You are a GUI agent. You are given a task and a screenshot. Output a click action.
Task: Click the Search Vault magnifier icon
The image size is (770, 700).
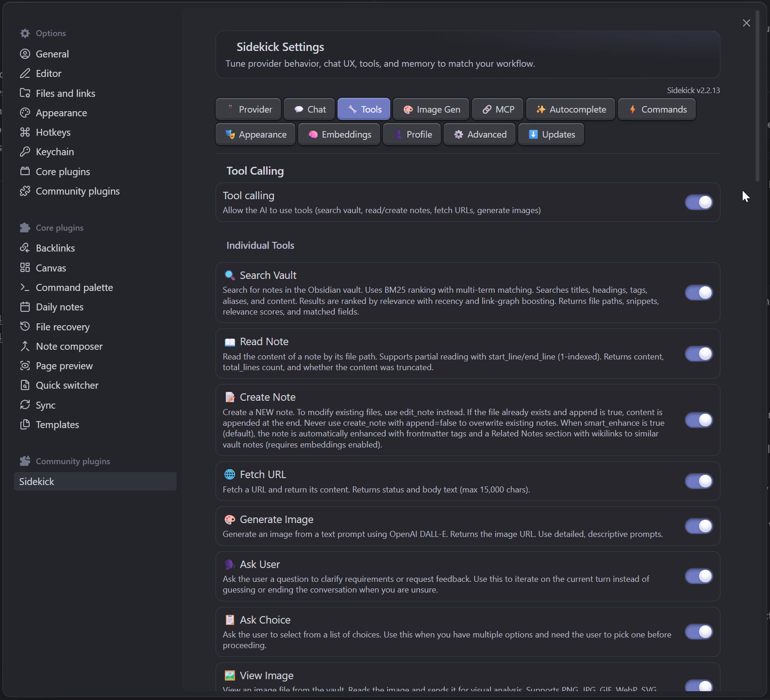click(229, 275)
